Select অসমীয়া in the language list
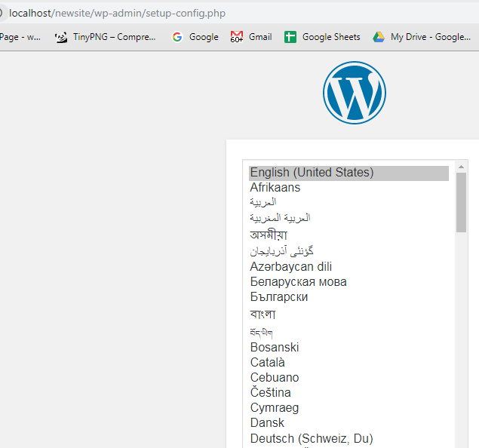The width and height of the screenshot is (479, 448). pos(349,235)
